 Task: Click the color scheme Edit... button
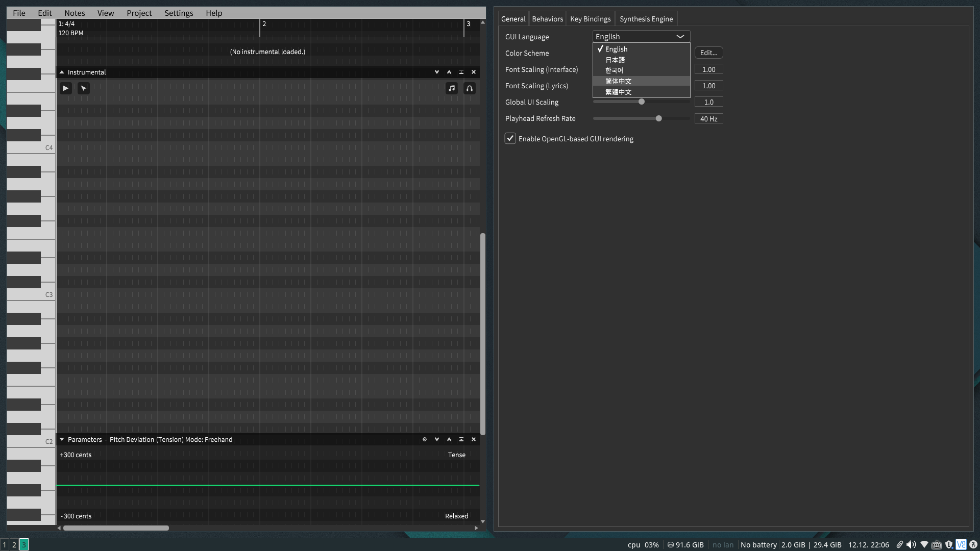tap(708, 53)
